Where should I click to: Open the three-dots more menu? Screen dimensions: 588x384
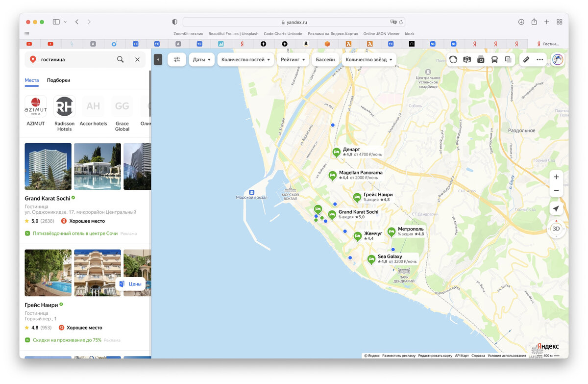pyautogui.click(x=540, y=59)
